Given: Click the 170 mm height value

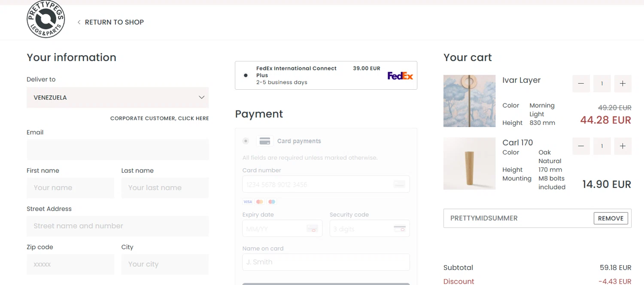Looking at the screenshot, I should click(x=550, y=170).
